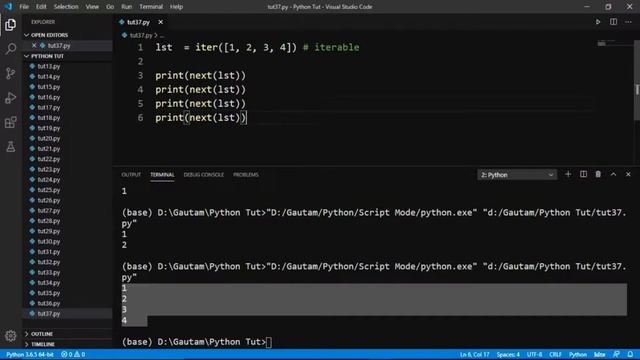The height and width of the screenshot is (360, 640).
Task: Open the Terminal menu
Action: (151, 7)
